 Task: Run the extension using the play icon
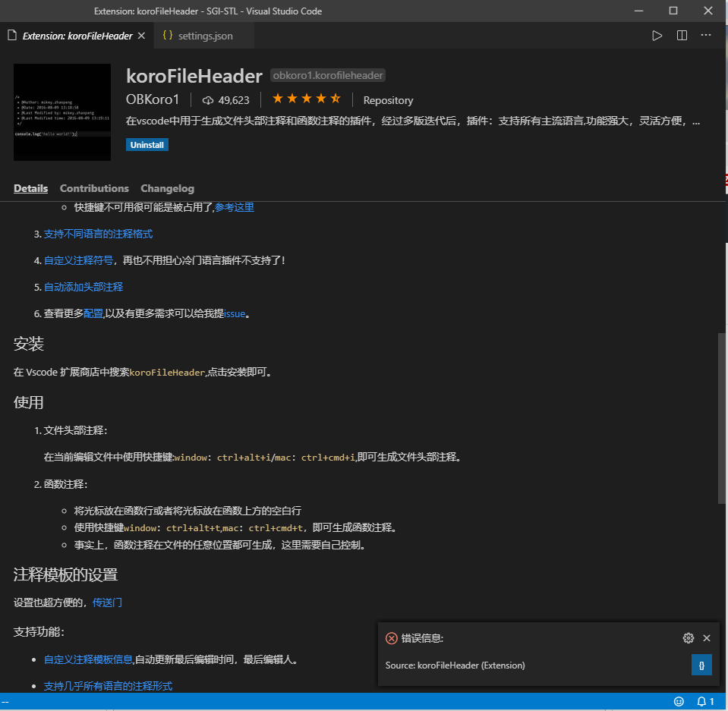tap(656, 35)
